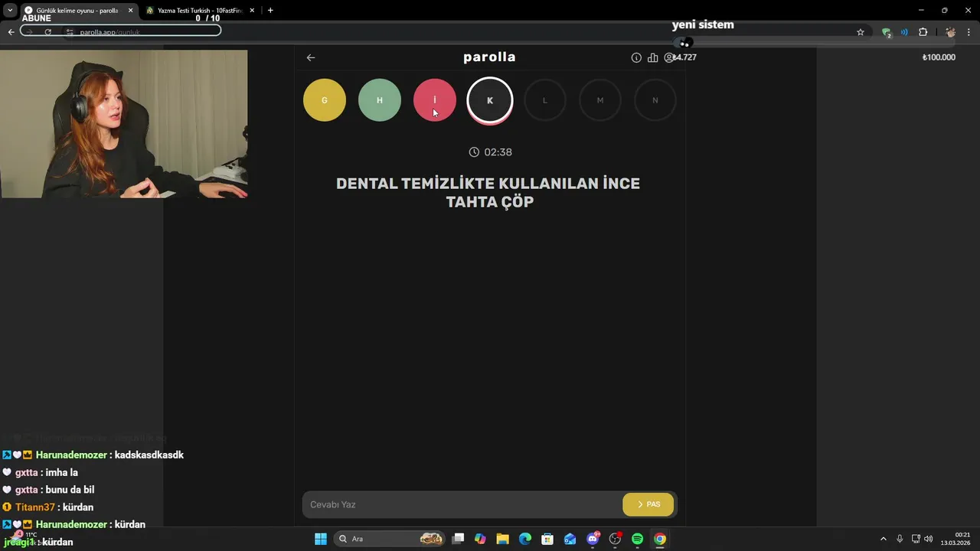Screen dimensions: 980x551
Task: Expand the system tray hidden icons chevron
Action: (x=884, y=539)
